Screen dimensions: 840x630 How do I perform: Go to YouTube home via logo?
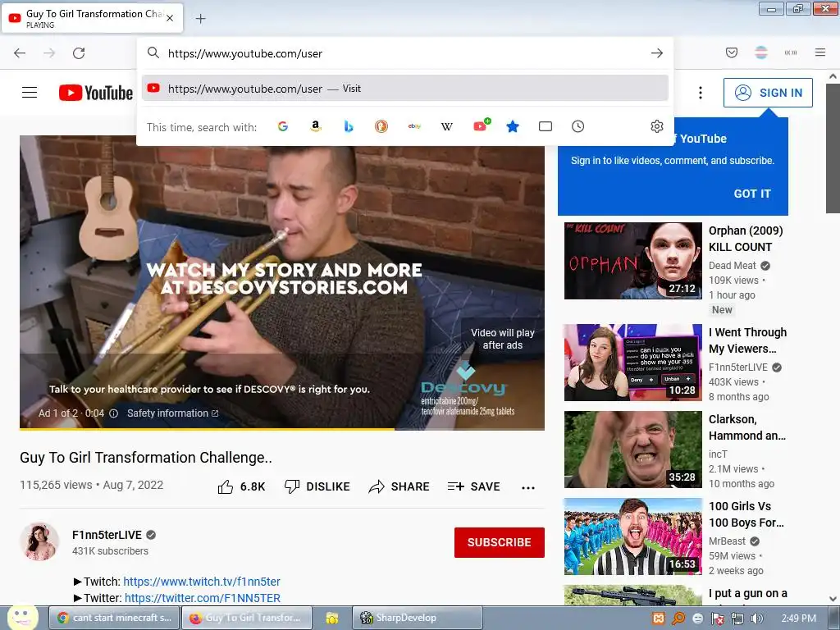coord(96,93)
